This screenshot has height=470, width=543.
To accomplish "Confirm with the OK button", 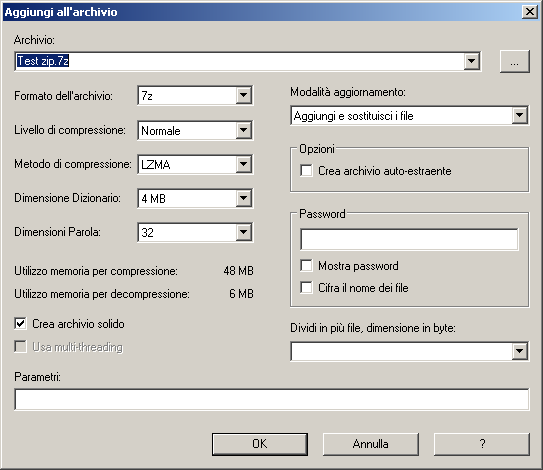I will click(260, 444).
